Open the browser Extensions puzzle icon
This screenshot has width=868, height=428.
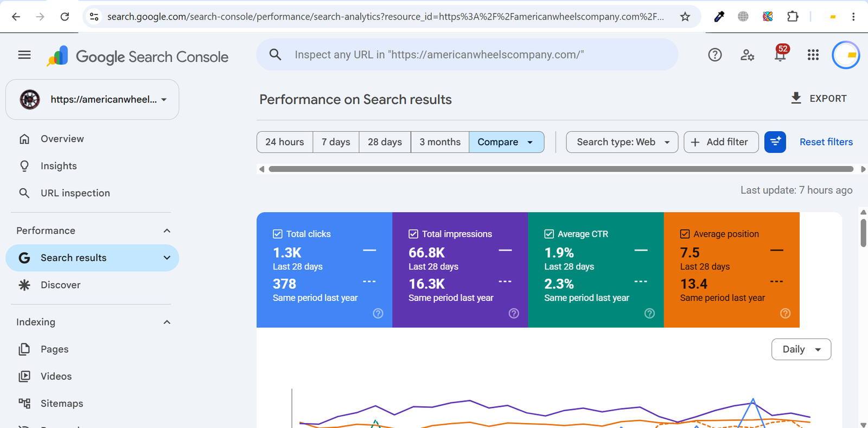[x=793, y=17]
